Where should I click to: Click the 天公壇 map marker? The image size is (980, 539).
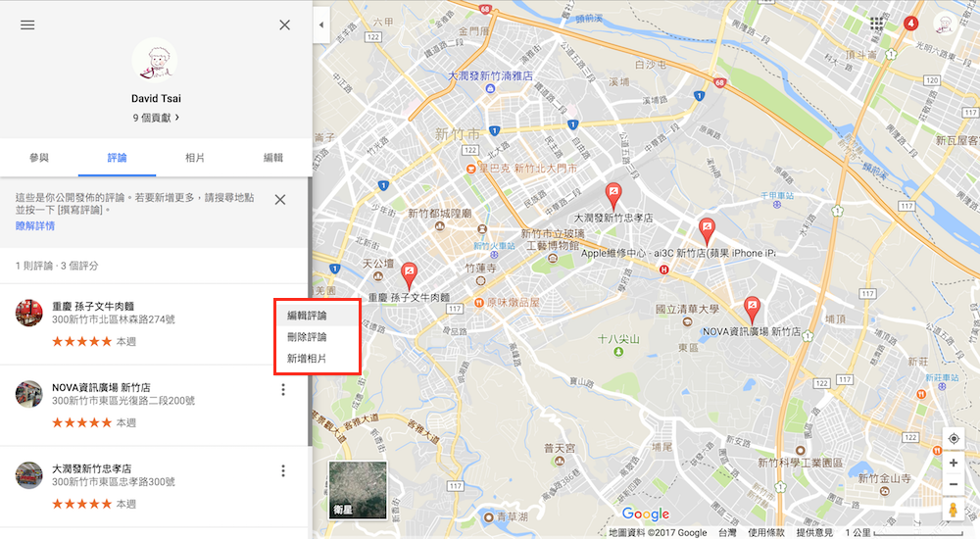(x=378, y=275)
